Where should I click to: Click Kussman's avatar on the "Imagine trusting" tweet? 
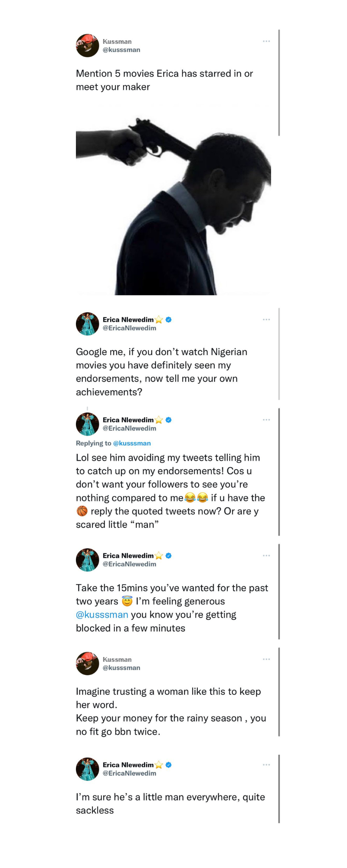(87, 664)
